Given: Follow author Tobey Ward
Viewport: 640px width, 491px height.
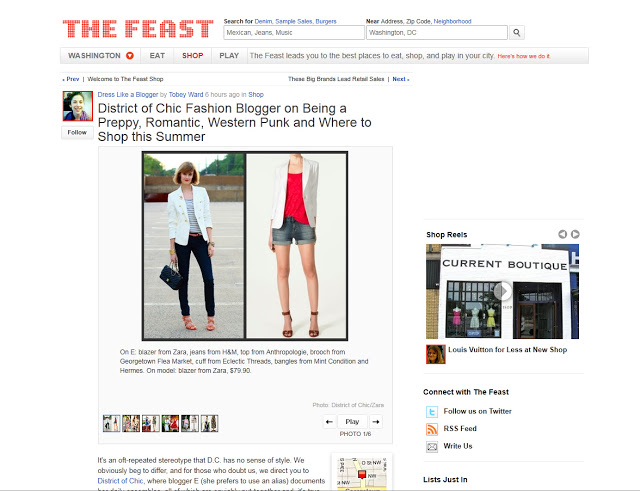Looking at the screenshot, I should pos(77,133).
